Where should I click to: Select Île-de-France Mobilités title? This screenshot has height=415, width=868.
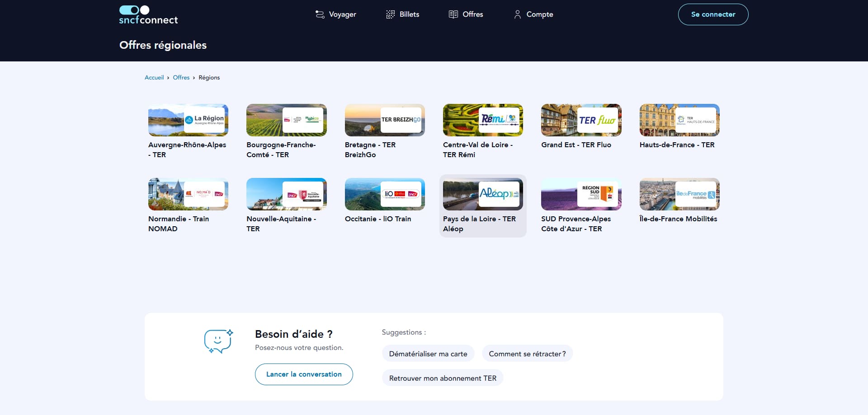pos(678,219)
